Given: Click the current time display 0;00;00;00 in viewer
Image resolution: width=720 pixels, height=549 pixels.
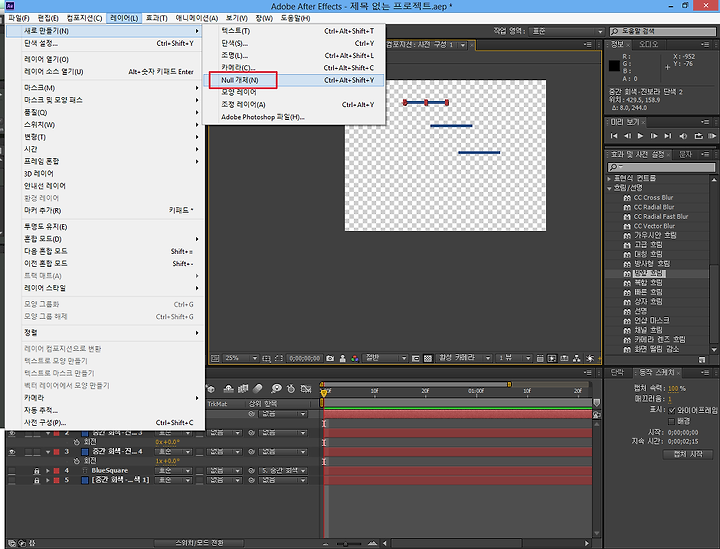Looking at the screenshot, I should click(304, 358).
